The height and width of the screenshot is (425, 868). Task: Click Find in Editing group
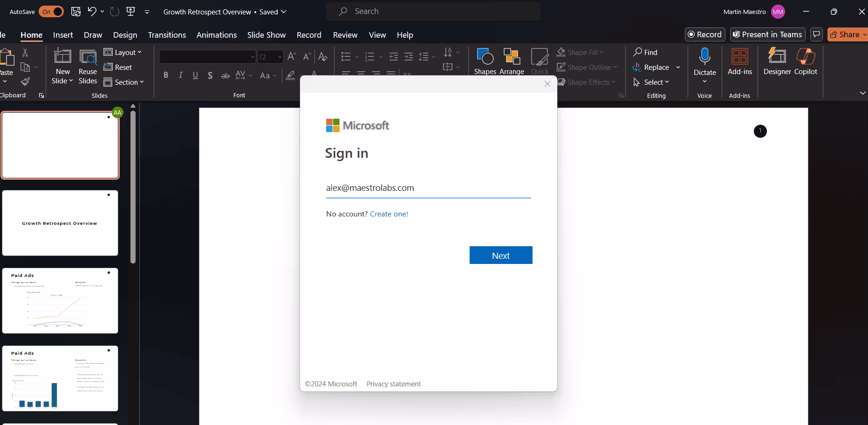tap(645, 52)
